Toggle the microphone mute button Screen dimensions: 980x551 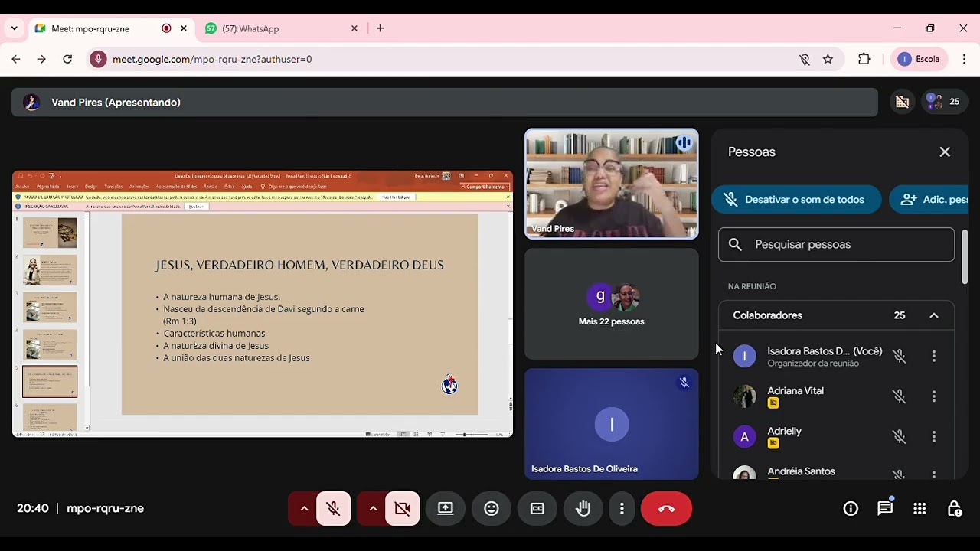[334, 508]
